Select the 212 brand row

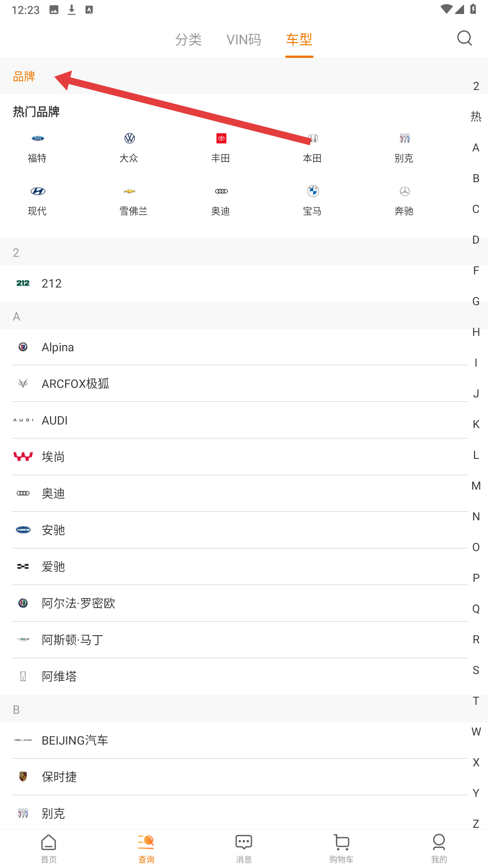click(52, 283)
